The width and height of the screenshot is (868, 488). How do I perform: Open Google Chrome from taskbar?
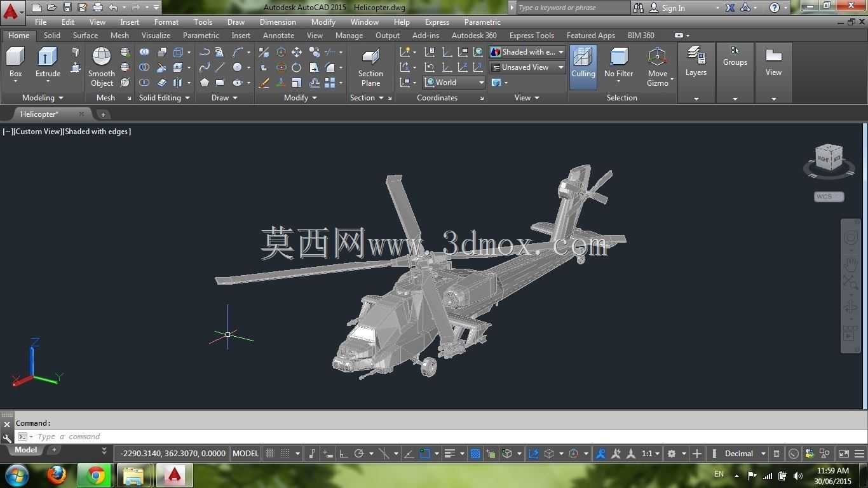96,475
